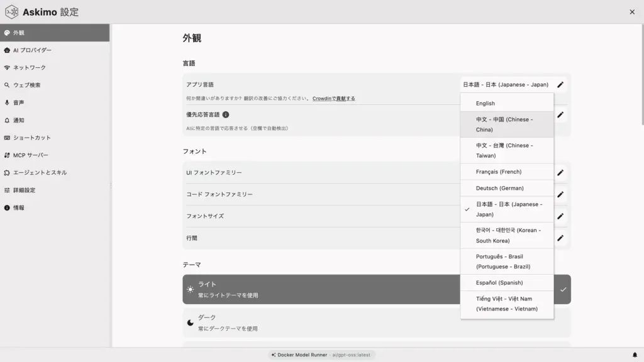Image resolution: width=644 pixels, height=362 pixels.
Task: Click the フォントサイズ row label
Action: pyautogui.click(x=205, y=216)
